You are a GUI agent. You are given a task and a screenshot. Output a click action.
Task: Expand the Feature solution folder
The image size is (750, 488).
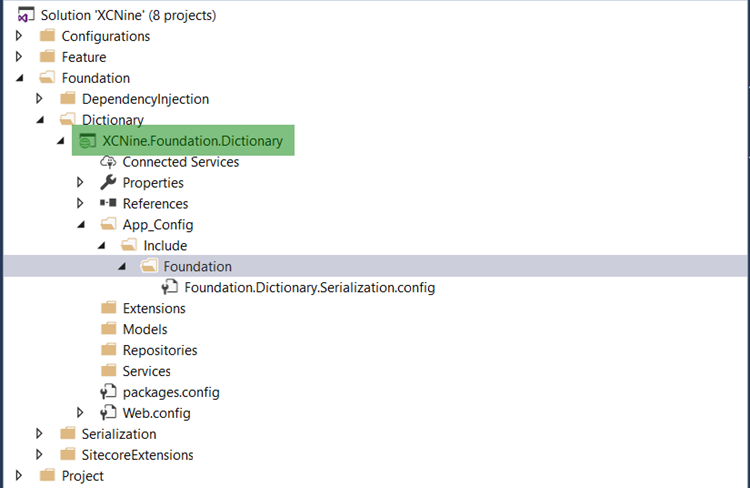(x=19, y=56)
